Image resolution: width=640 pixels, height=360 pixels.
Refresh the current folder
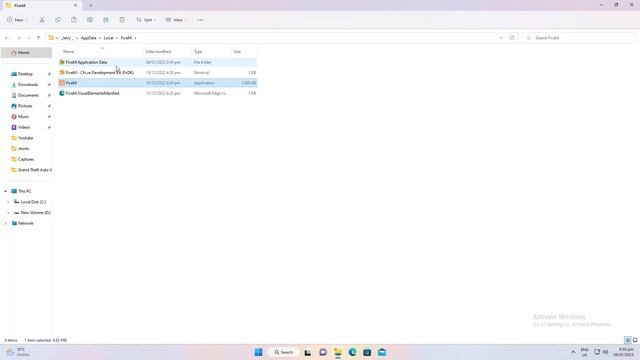point(512,38)
